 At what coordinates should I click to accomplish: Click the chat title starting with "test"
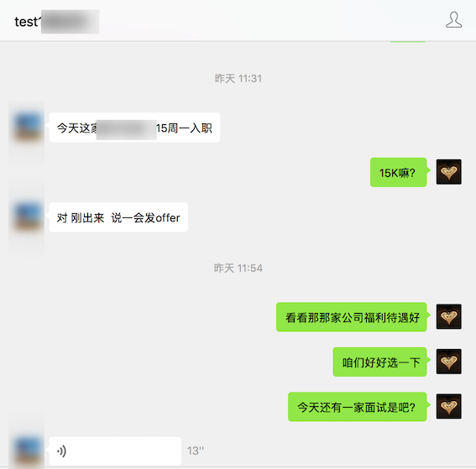[x=57, y=22]
